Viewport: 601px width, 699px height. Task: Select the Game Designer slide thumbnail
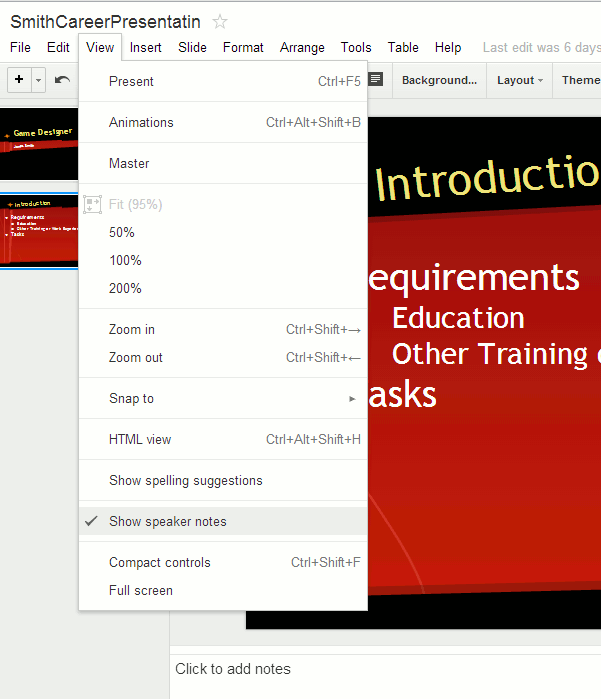click(x=39, y=144)
